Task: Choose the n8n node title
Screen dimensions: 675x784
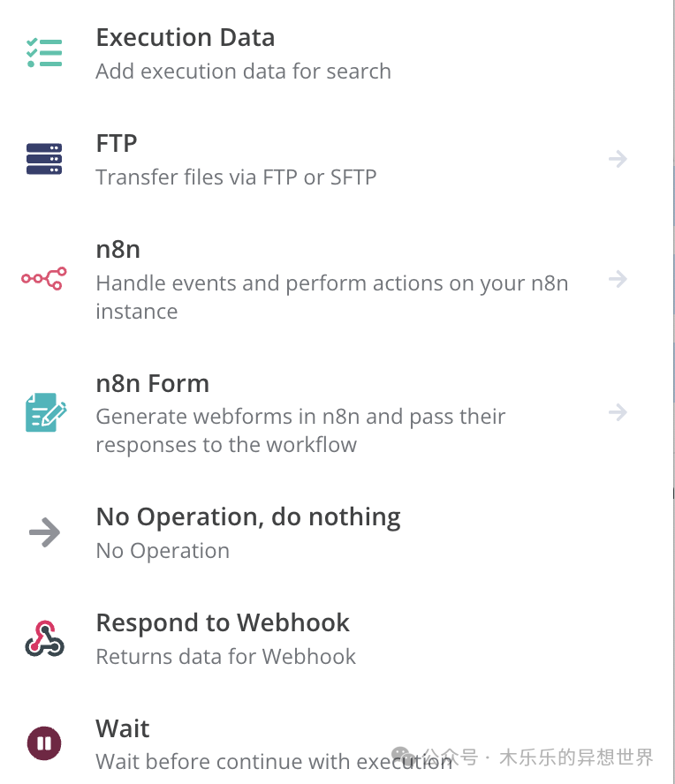Action: click(x=118, y=249)
